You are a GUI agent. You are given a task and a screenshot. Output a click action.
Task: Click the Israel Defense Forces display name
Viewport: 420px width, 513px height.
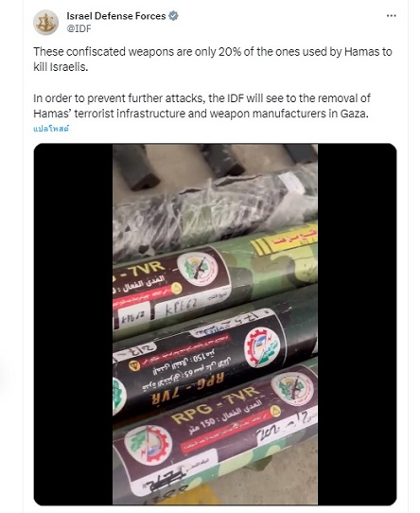(x=116, y=16)
